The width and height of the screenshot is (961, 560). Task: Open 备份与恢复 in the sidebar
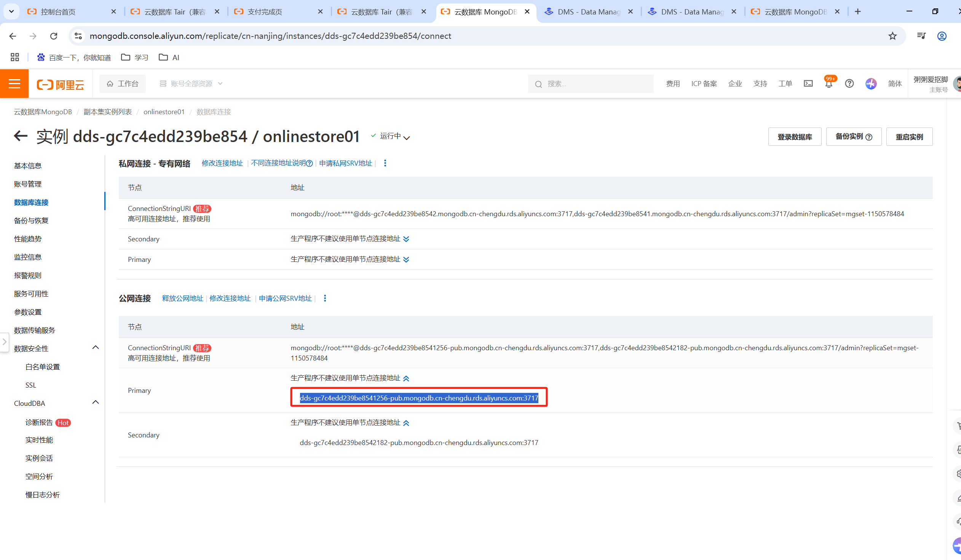[x=31, y=221]
